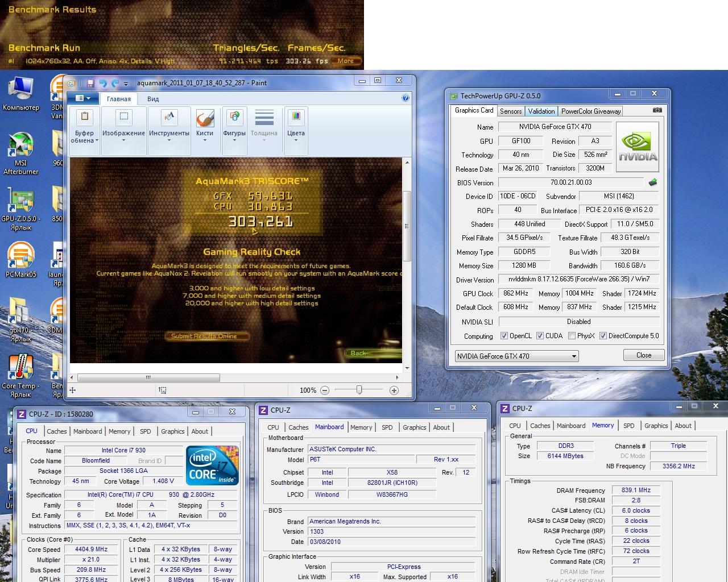Viewport: 728px width, 582px height.
Task: Open Memory tab in CPU-Z ID 1580280 window
Action: tap(119, 431)
